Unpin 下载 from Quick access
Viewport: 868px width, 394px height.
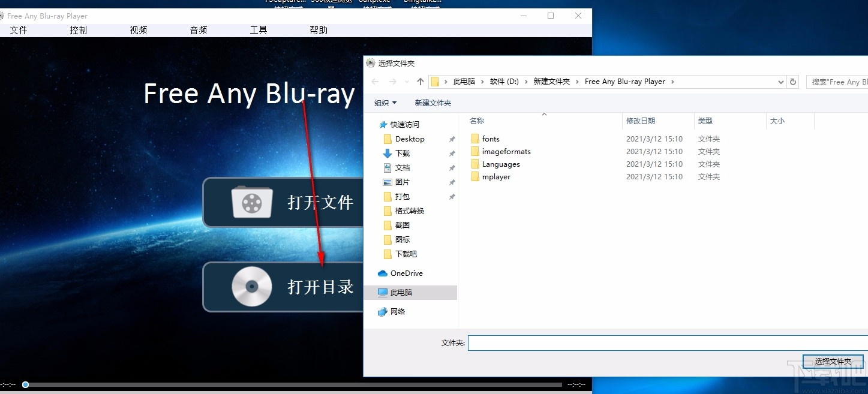(x=452, y=153)
